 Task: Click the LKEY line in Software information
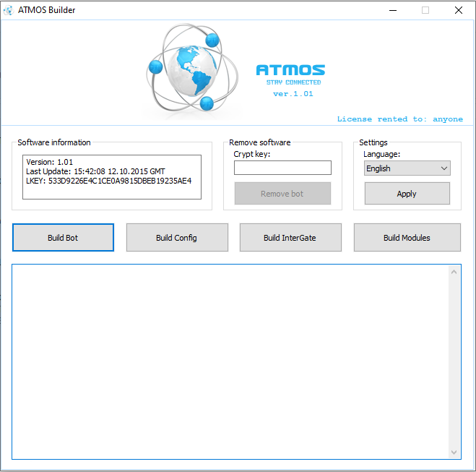[108, 181]
